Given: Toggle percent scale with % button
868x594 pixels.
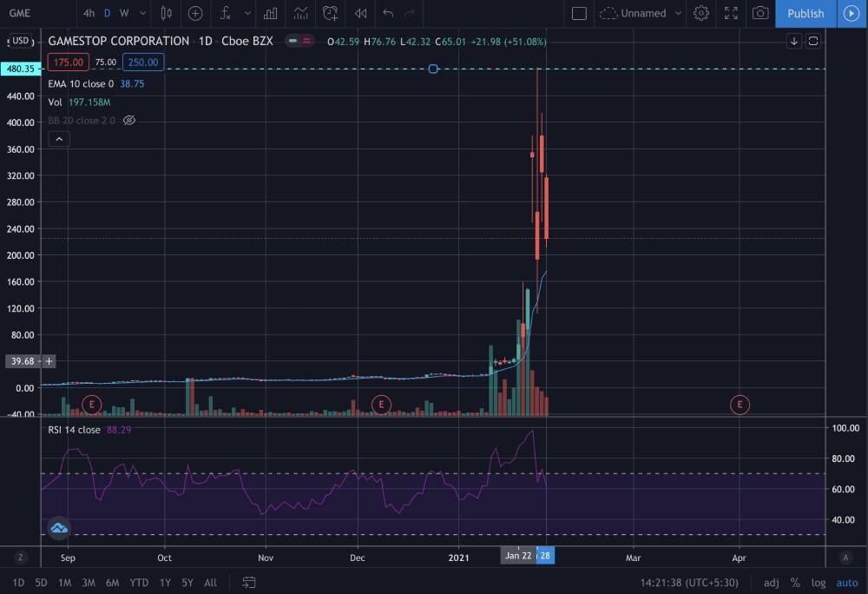Looking at the screenshot, I should tap(795, 583).
